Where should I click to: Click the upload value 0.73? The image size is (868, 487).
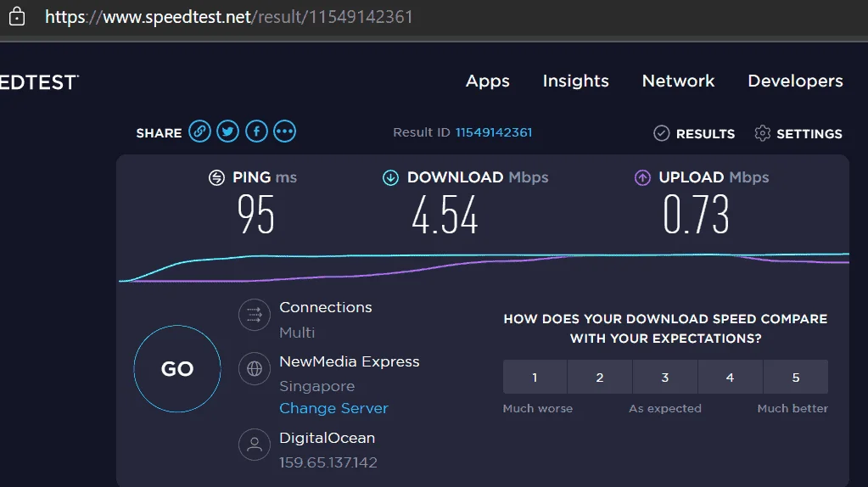pos(697,214)
